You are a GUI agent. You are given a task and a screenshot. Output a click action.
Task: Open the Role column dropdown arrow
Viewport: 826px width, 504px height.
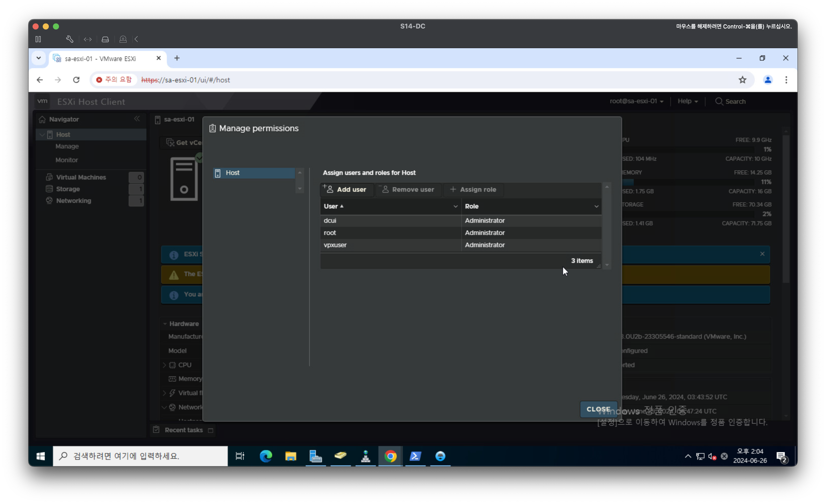pos(596,206)
